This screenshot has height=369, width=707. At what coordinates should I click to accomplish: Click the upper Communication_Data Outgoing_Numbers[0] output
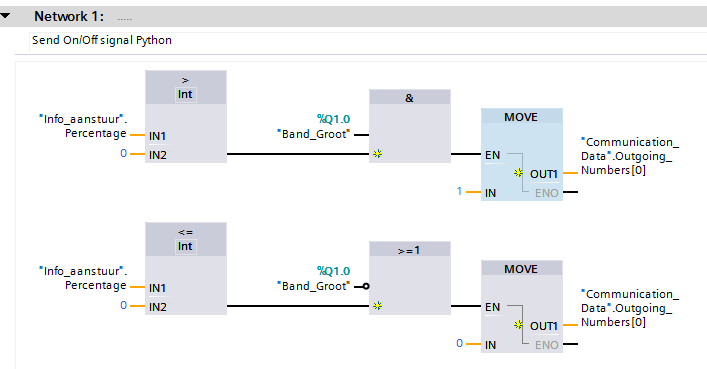629,156
